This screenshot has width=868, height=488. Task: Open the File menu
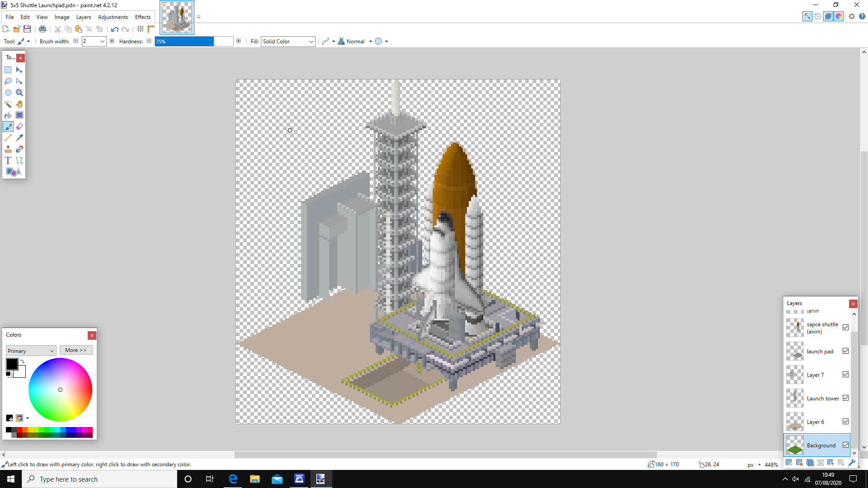tap(9, 17)
